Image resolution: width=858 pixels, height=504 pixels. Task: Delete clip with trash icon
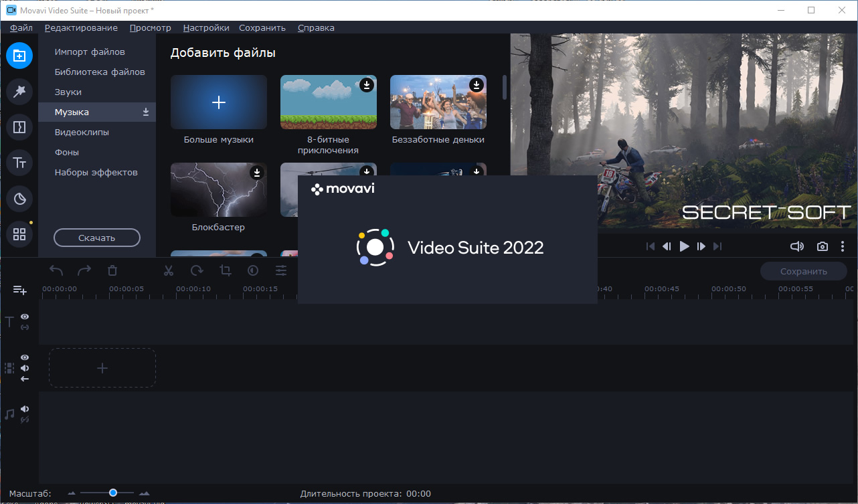[x=112, y=270]
